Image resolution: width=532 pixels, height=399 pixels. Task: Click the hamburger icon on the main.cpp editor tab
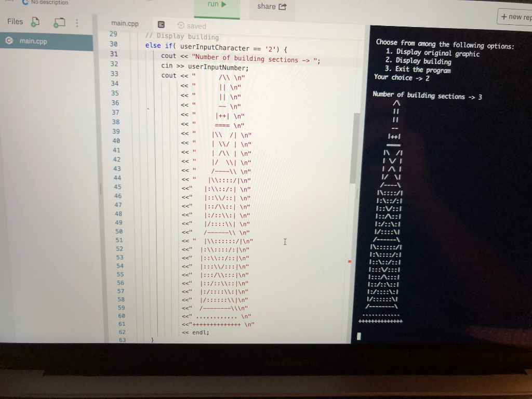click(x=161, y=24)
